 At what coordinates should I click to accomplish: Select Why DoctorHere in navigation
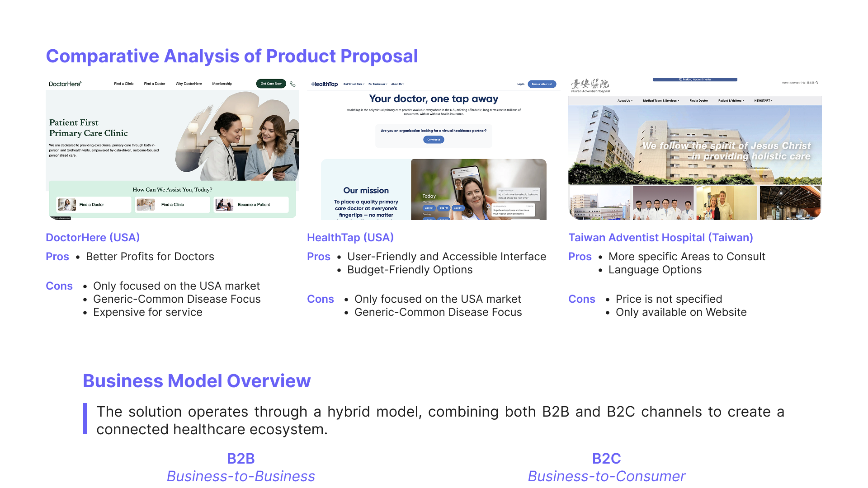189,84
